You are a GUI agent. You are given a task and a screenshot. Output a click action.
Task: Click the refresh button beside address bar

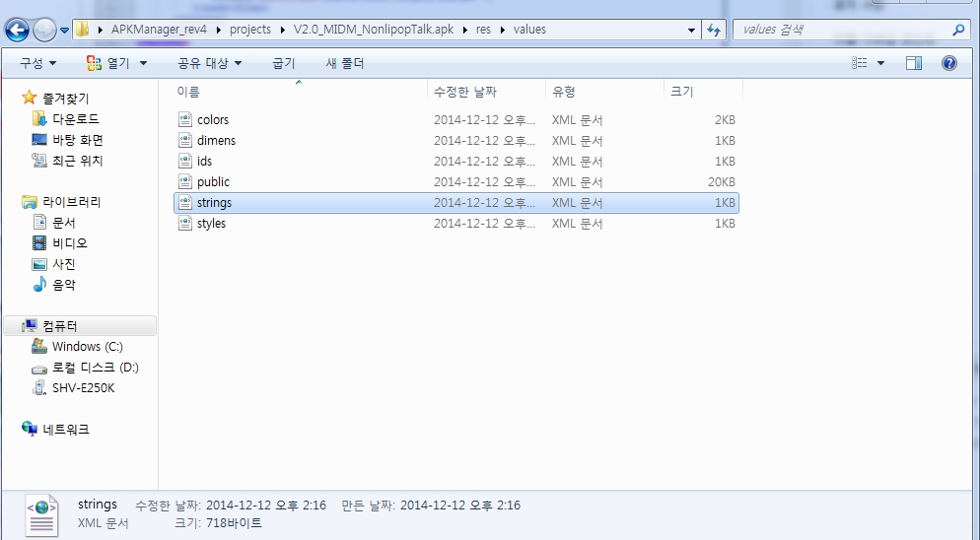tap(715, 30)
